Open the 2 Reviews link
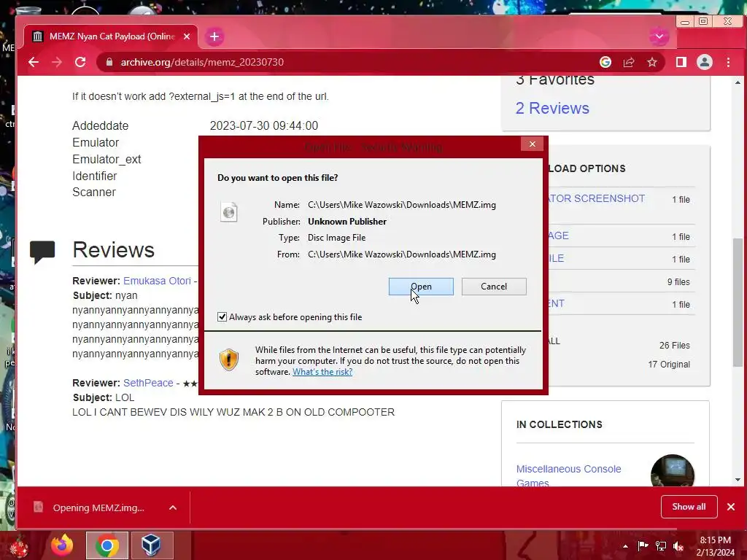 click(x=552, y=108)
